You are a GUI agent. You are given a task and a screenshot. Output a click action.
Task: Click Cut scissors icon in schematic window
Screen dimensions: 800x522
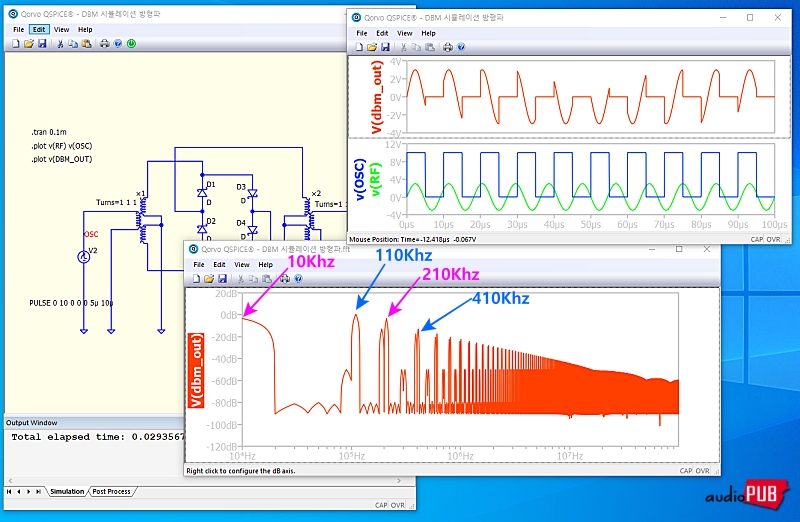tap(60, 44)
